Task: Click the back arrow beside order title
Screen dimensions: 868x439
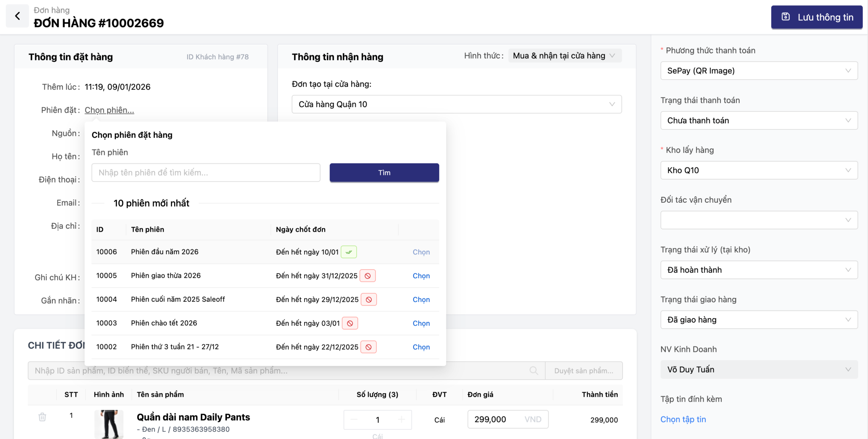Action: pyautogui.click(x=17, y=16)
